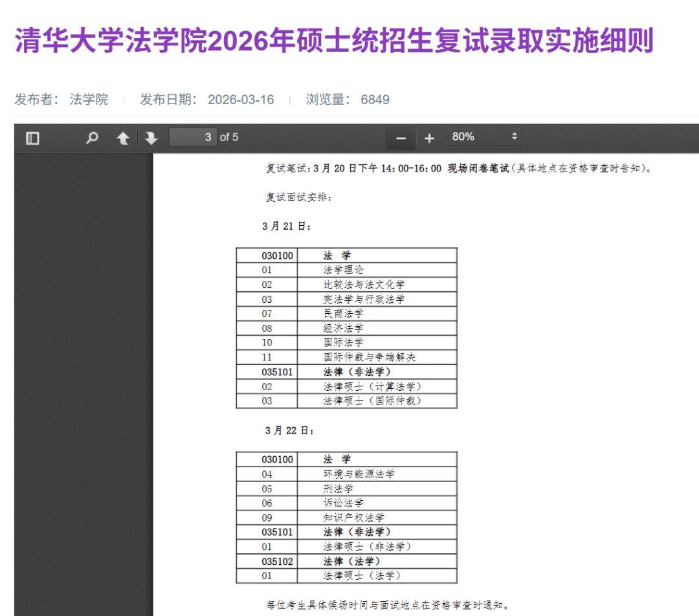Click row 03 宪法学与行政法学
699x616 pixels.
click(346, 299)
